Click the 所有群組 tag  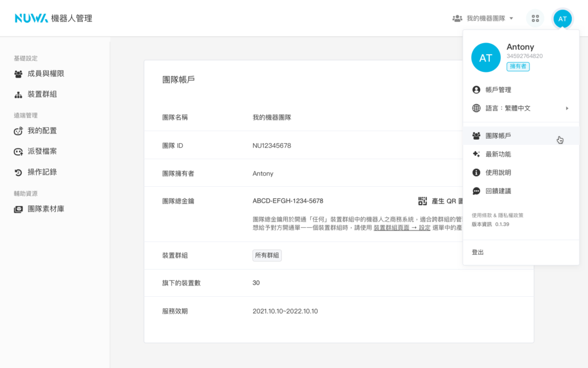click(267, 255)
